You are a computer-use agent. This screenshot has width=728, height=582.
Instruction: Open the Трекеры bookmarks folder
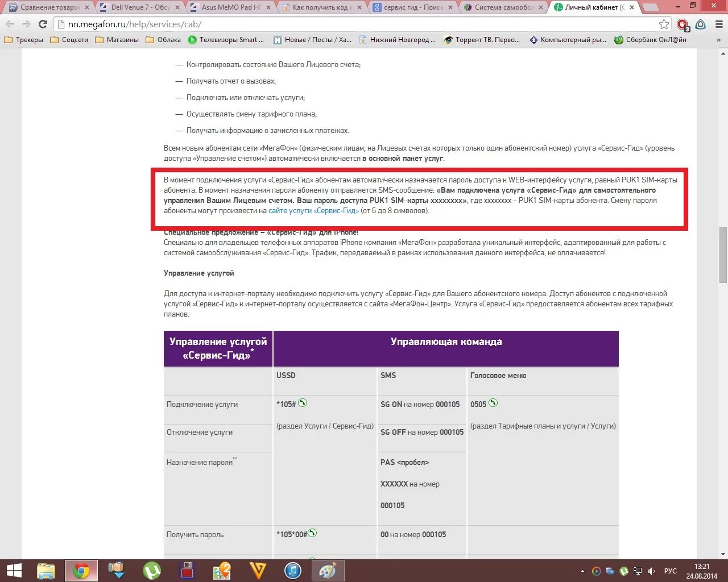pos(24,40)
